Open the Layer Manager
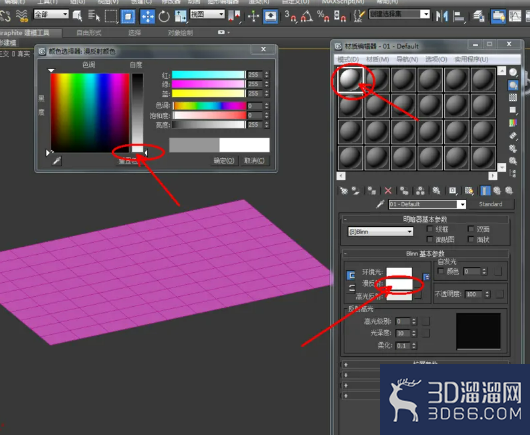Screen dimensions: 530x435 click(x=478, y=16)
